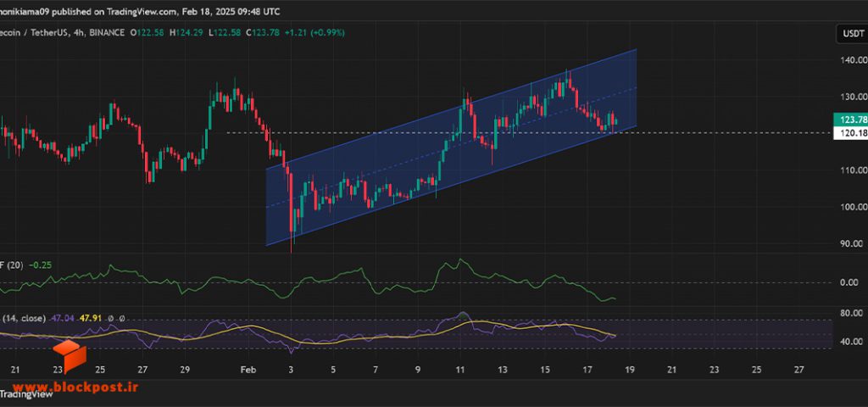
Task: Click the 19 date label on the time axis
Action: point(630,370)
